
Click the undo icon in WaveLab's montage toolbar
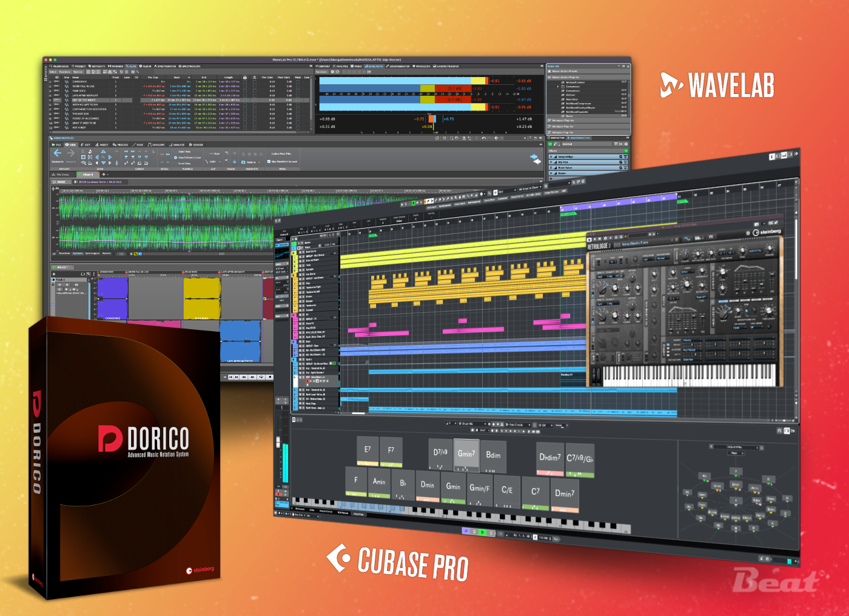coord(484,138)
